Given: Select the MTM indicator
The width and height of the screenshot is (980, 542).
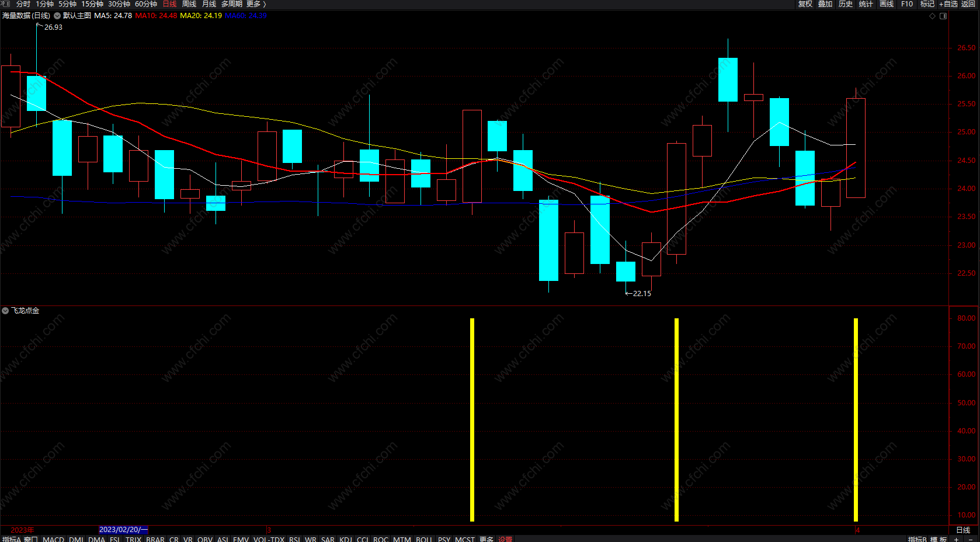Looking at the screenshot, I should (401, 539).
